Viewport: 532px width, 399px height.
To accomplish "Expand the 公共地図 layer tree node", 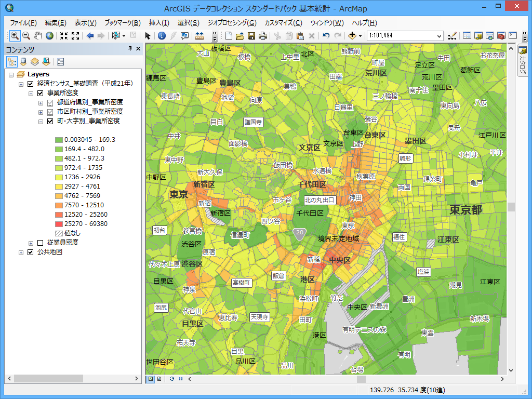I will tap(21, 252).
